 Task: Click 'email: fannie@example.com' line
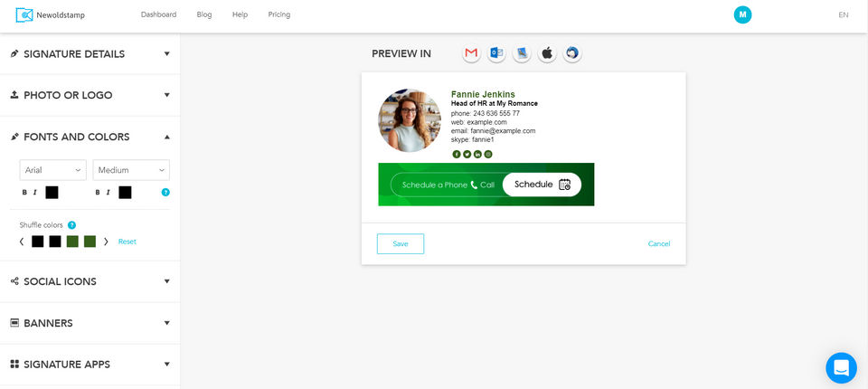[x=494, y=131]
